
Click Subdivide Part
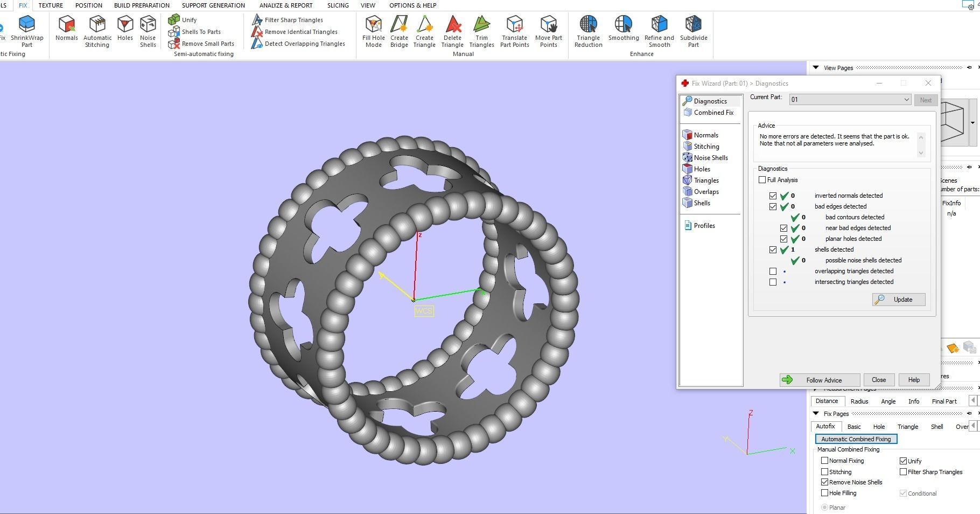(x=694, y=31)
